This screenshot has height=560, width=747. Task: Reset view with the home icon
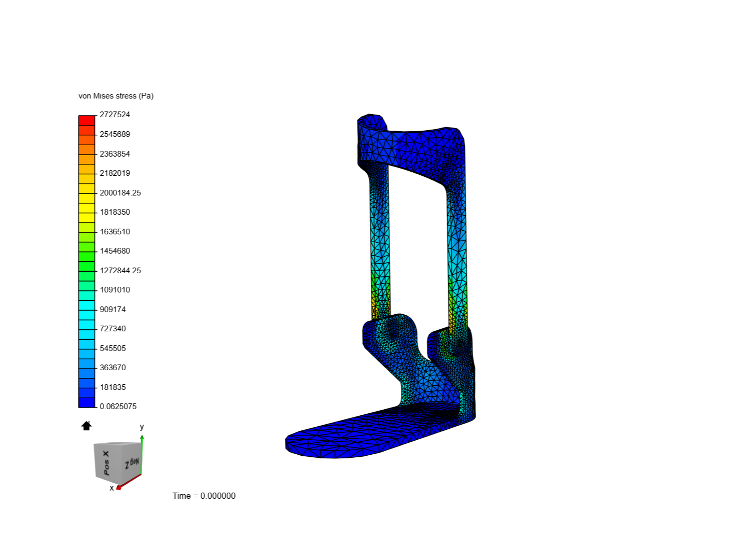point(87,426)
